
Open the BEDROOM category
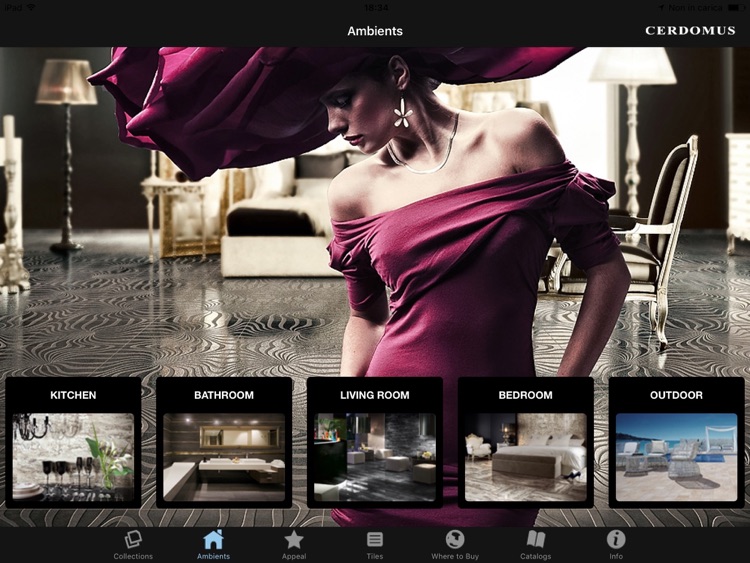(x=526, y=442)
